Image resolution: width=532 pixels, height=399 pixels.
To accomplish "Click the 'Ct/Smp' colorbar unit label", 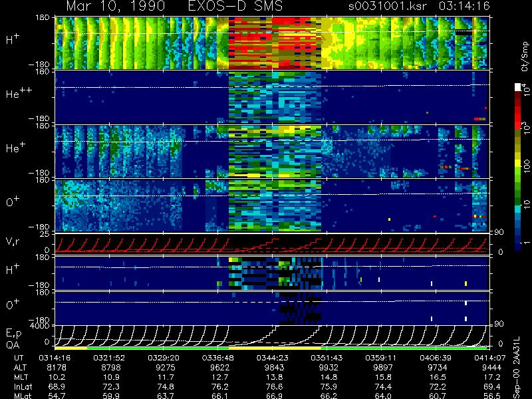I will 525,57.
